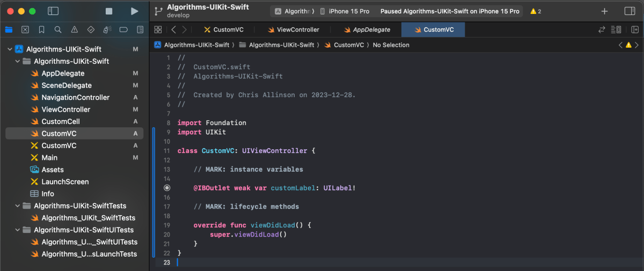Viewport: 644px width, 271px height.
Task: Choose the iPhone 15 Pro run destination
Action: (344, 11)
